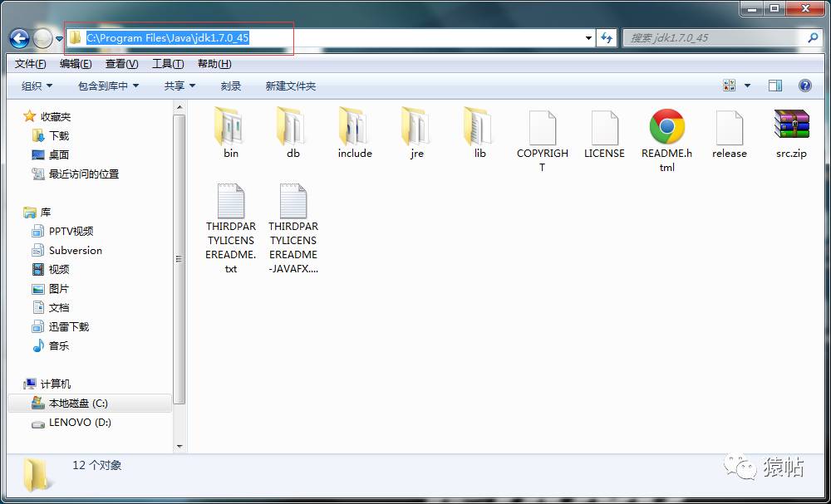The height and width of the screenshot is (504, 831).
Task: Select the README.html Chrome icon
Action: (x=666, y=126)
